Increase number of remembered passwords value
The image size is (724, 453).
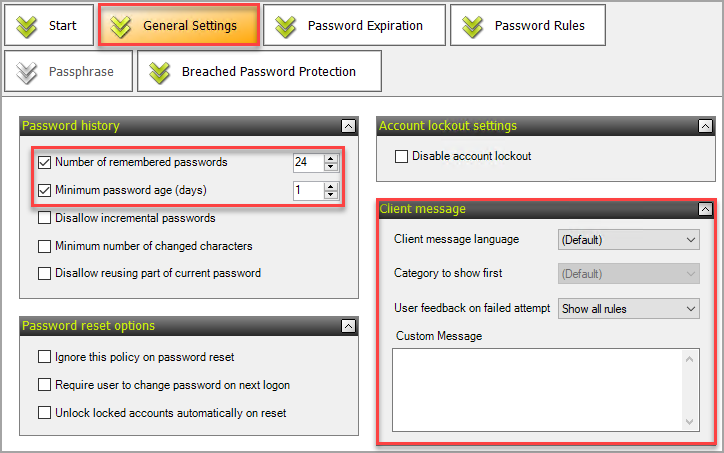[x=331, y=158]
